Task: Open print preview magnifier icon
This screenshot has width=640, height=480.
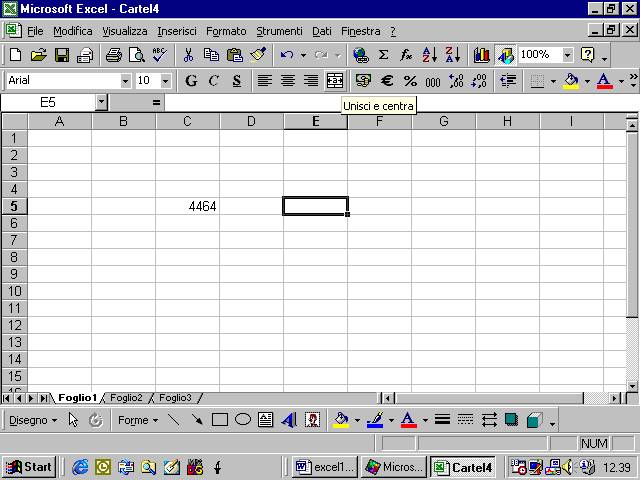Action: click(137, 55)
